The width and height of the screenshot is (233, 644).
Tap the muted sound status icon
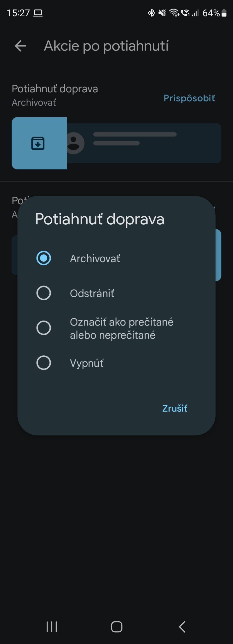pos(162,13)
